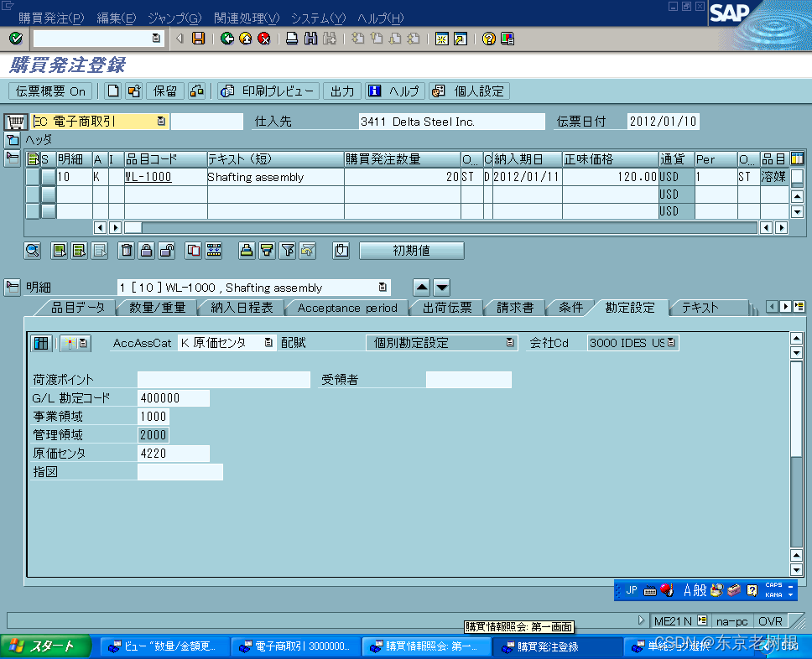The image size is (812, 659).
Task: Delete the line item with the trash icon
Action: [x=126, y=251]
